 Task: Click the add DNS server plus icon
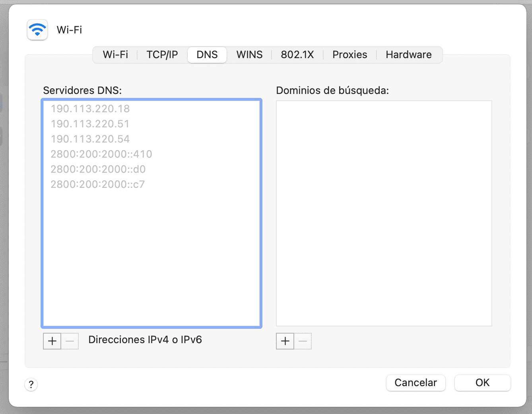pos(52,341)
